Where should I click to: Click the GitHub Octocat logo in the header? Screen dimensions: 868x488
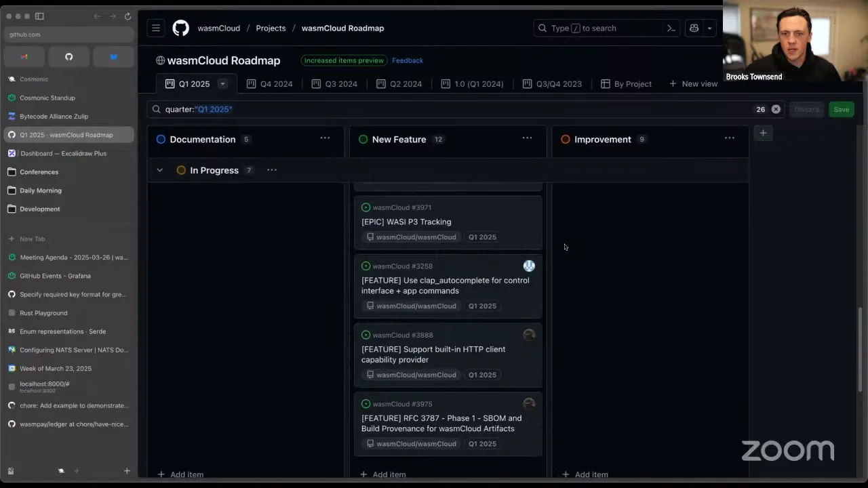(181, 28)
